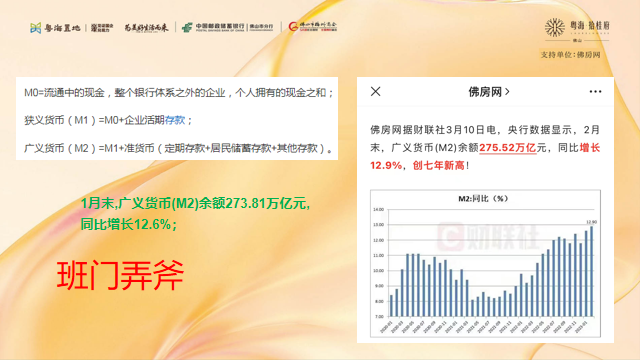The image size is (640, 360).
Task: Click the underlined 275.52万亿 figure
Action: click(x=507, y=148)
